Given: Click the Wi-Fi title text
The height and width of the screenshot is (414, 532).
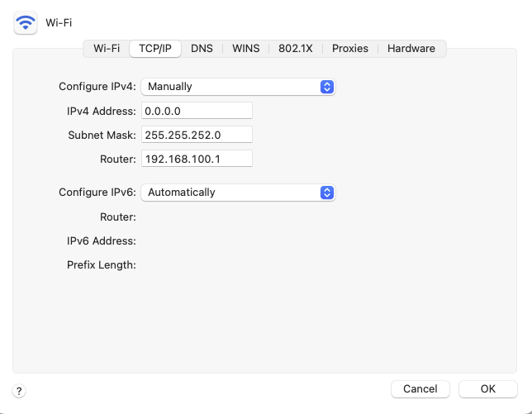Looking at the screenshot, I should click(x=59, y=23).
